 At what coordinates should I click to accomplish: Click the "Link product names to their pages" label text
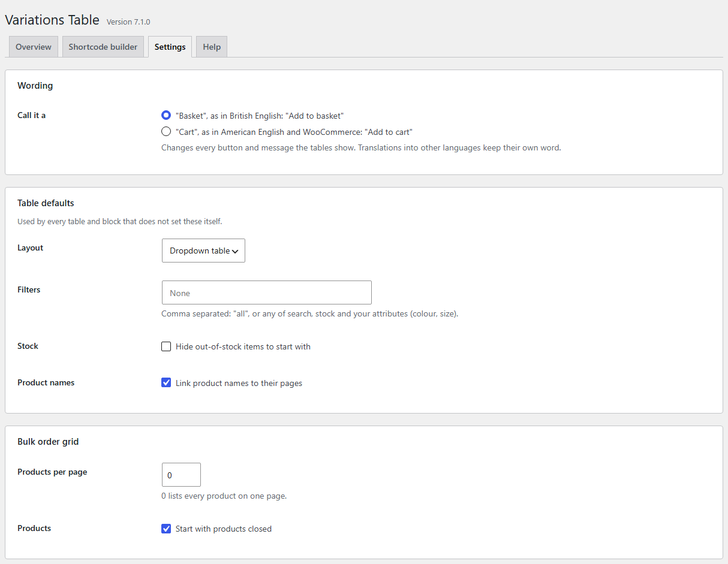(239, 383)
